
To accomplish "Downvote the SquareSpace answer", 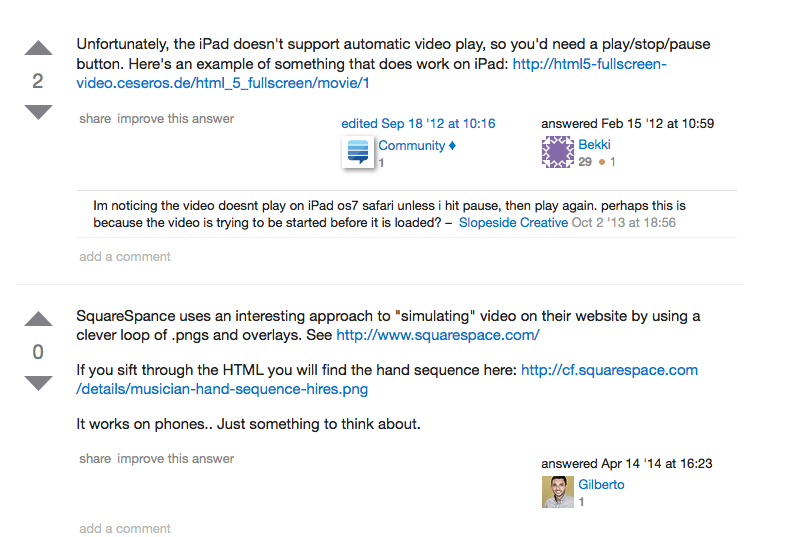I will click(38, 383).
